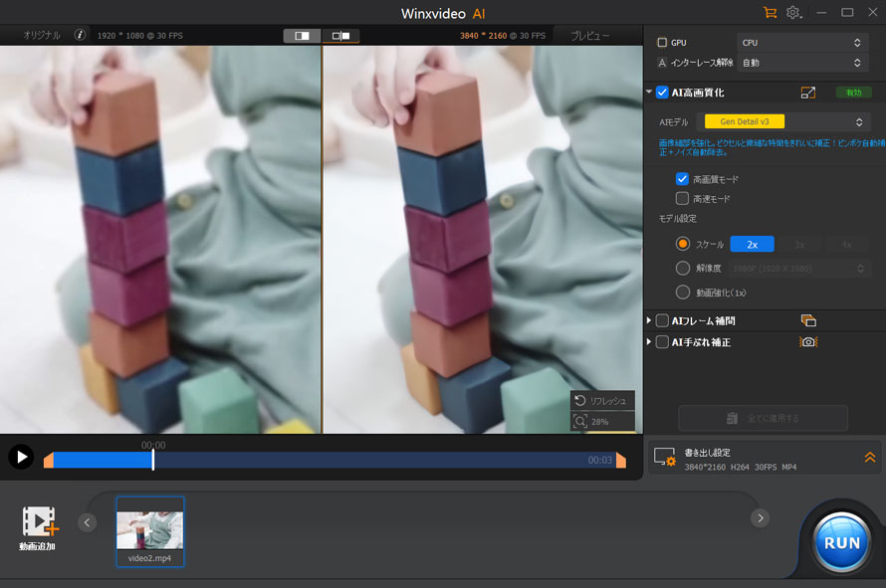
Task: Expand the 書き出し設定 panel
Action: point(869,458)
